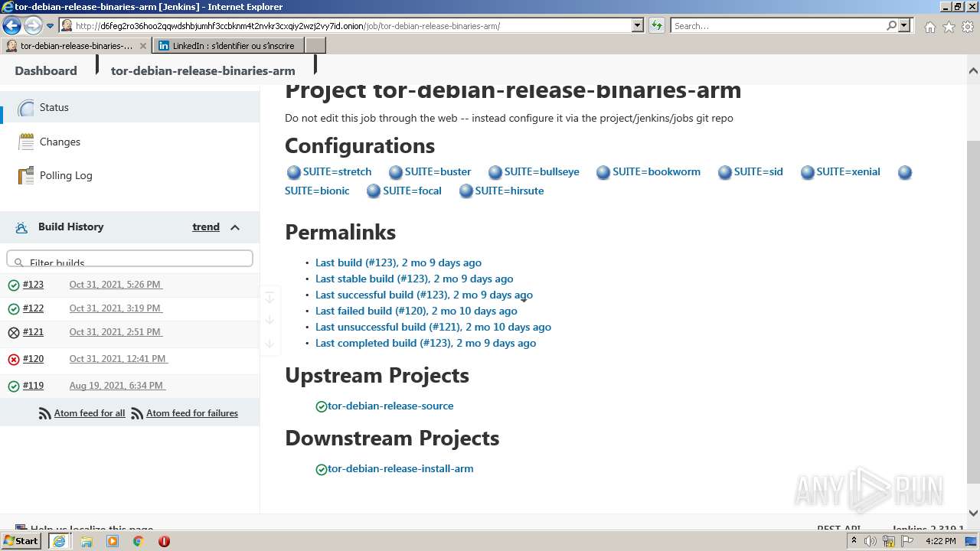980x551 pixels.
Task: Click success status icon of build #123
Action: point(14,285)
